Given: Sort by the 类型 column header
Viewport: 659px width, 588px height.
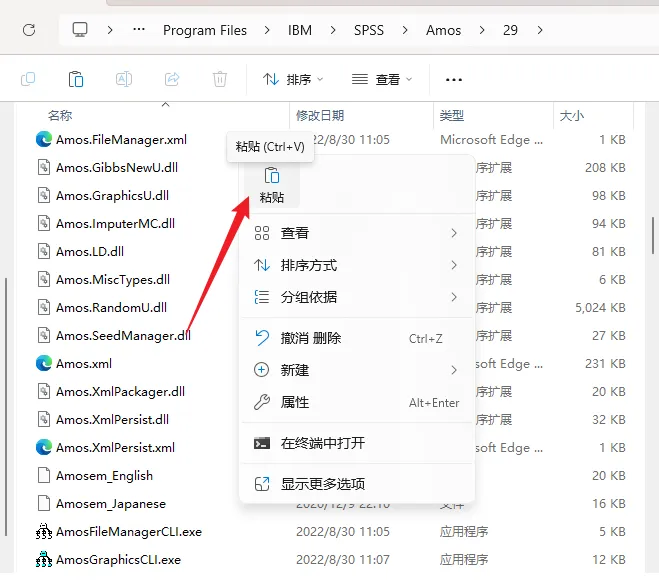Looking at the screenshot, I should pyautogui.click(x=451, y=115).
